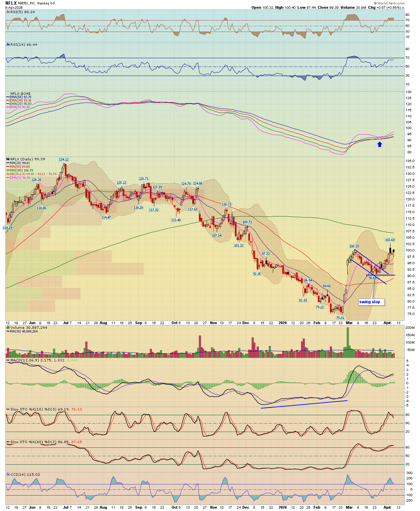Click the MA(200) 106.78 legend entry
Viewport: 420px width, 511px height.
[x=20, y=170]
